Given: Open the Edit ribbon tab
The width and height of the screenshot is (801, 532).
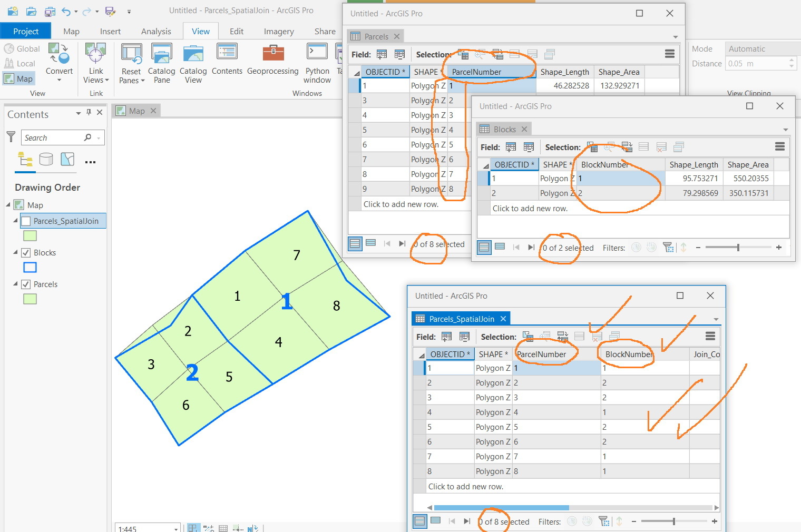Looking at the screenshot, I should 237,31.
